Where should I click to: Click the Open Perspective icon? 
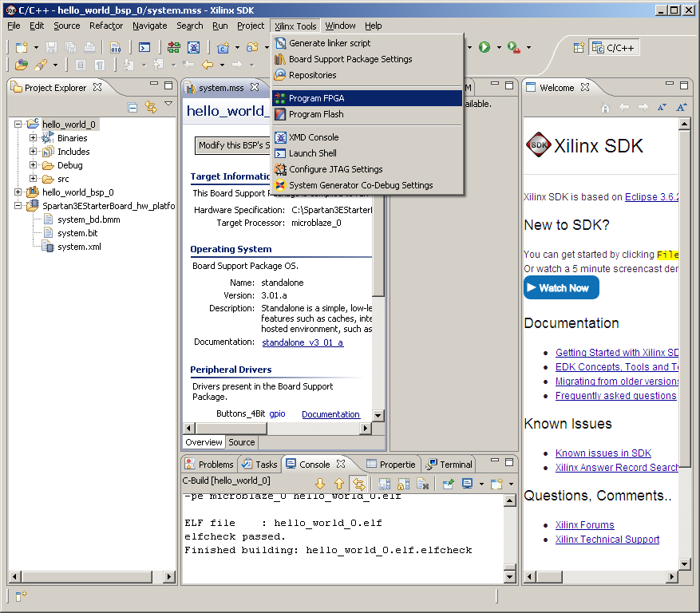click(579, 47)
